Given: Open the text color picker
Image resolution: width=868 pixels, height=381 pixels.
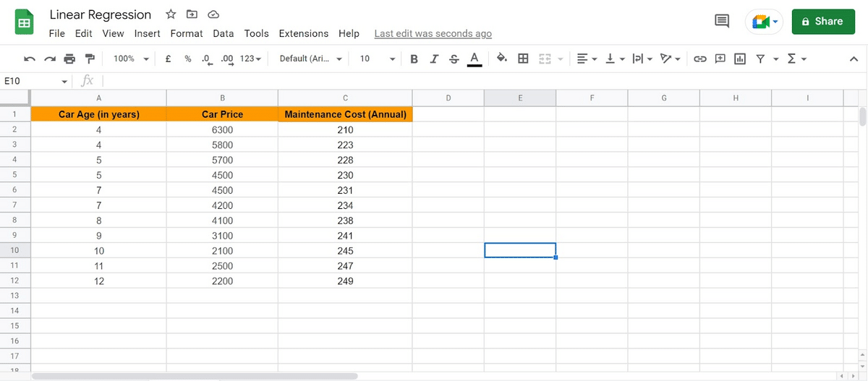Looking at the screenshot, I should tap(475, 59).
